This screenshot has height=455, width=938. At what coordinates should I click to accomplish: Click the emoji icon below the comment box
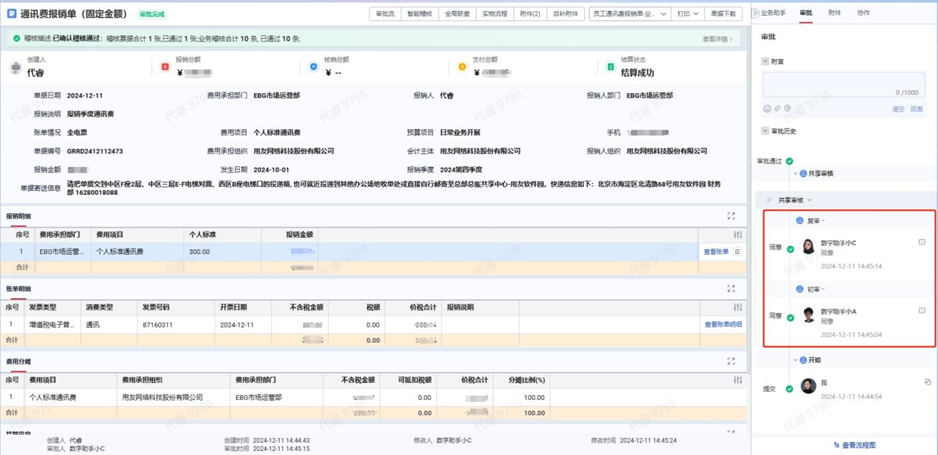tap(766, 109)
